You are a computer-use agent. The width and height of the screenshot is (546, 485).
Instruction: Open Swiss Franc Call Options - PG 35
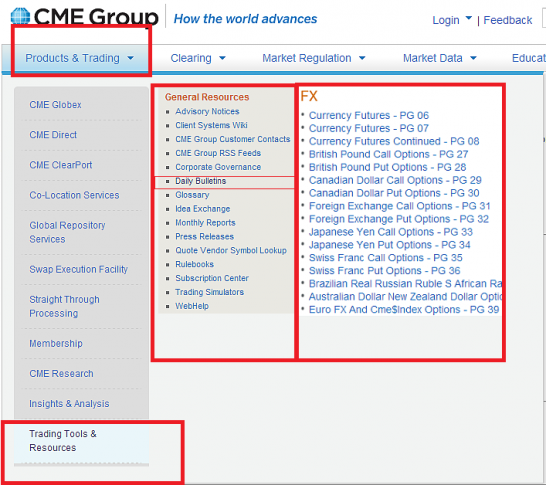(385, 258)
